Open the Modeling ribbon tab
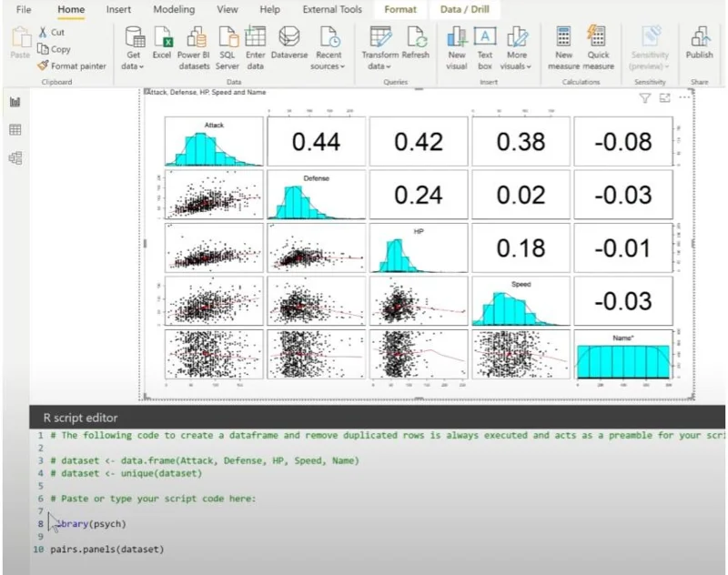 (x=174, y=9)
